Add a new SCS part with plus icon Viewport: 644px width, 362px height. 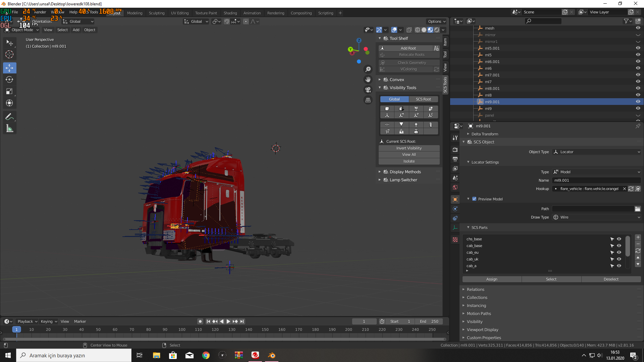(638, 237)
